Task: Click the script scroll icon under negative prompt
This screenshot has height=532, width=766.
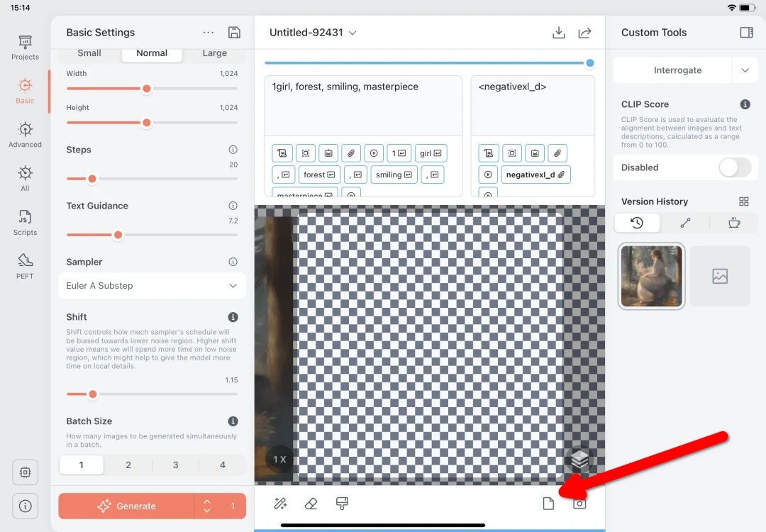Action: (x=489, y=153)
